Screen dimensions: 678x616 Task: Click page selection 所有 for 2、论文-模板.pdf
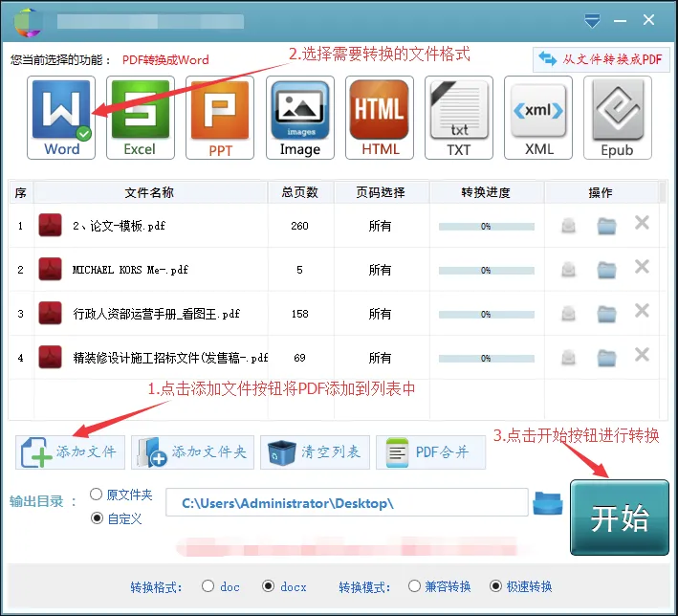pos(380,226)
